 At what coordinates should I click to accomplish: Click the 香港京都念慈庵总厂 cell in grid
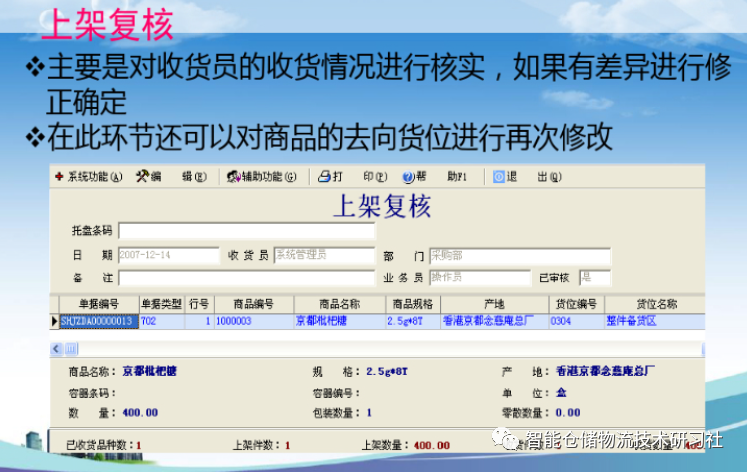coord(495,321)
